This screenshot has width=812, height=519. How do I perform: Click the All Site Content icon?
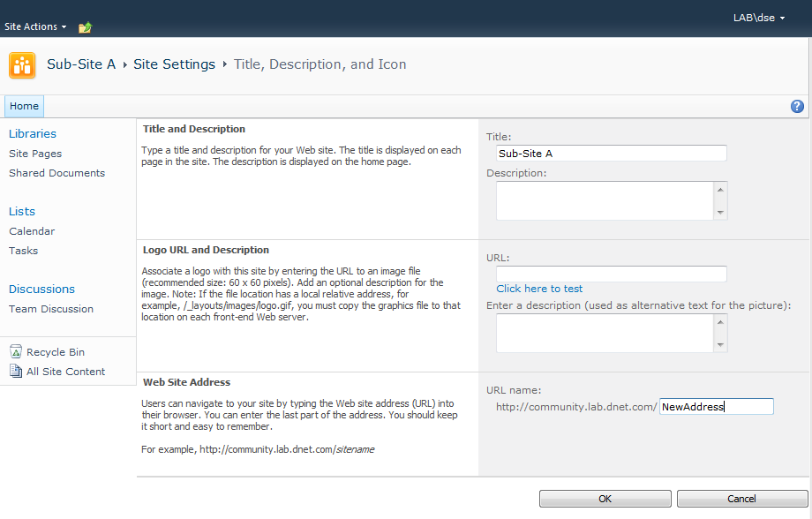pyautogui.click(x=16, y=372)
